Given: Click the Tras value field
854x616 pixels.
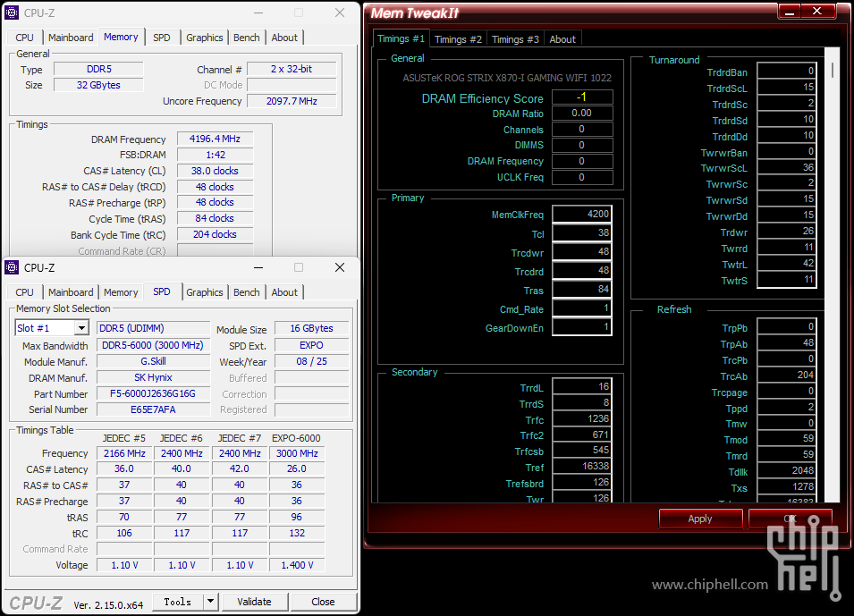Looking at the screenshot, I should point(581,290).
